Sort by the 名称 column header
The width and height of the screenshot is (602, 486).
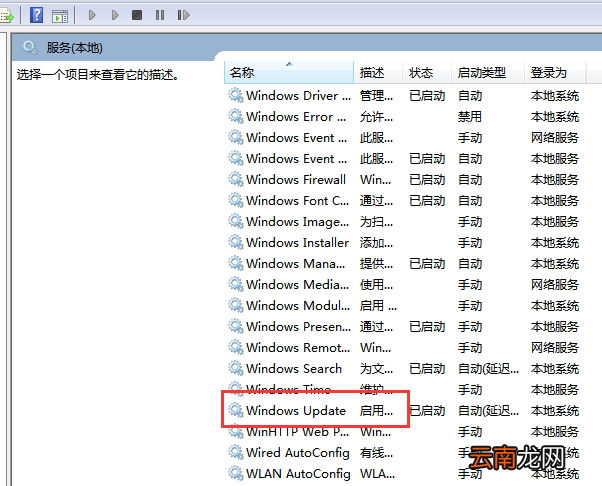289,72
